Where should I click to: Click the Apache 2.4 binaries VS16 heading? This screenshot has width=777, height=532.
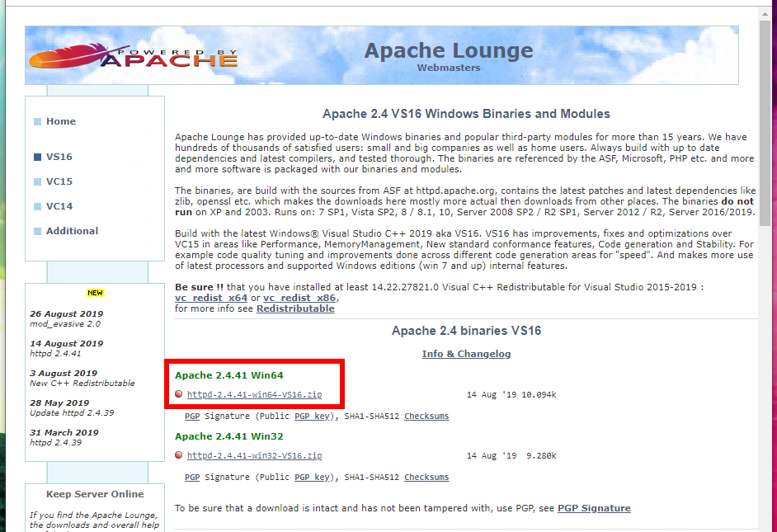coord(466,331)
